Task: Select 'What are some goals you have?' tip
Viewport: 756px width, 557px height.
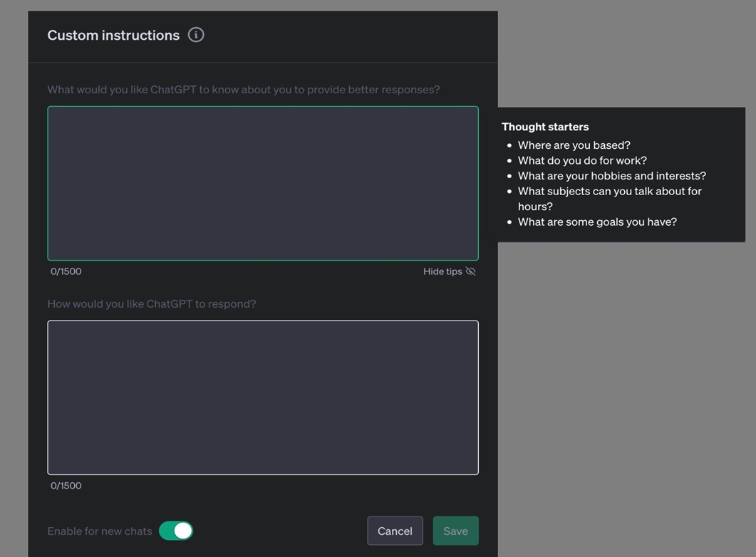Action: 597,222
